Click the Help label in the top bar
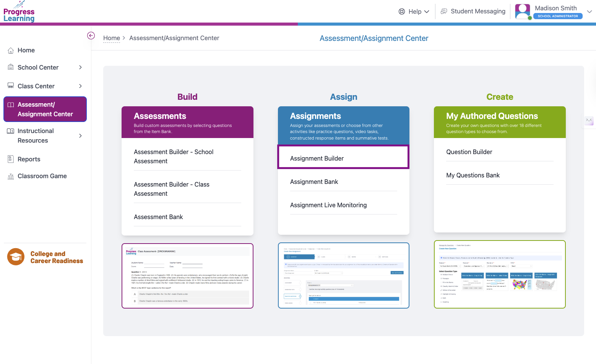The height and width of the screenshot is (364, 596). pos(415,11)
